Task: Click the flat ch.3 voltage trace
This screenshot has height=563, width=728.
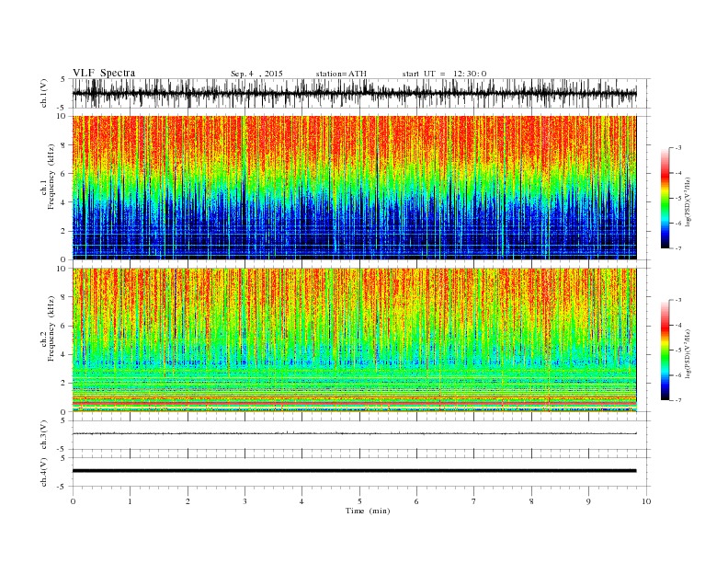Action: coord(354,433)
